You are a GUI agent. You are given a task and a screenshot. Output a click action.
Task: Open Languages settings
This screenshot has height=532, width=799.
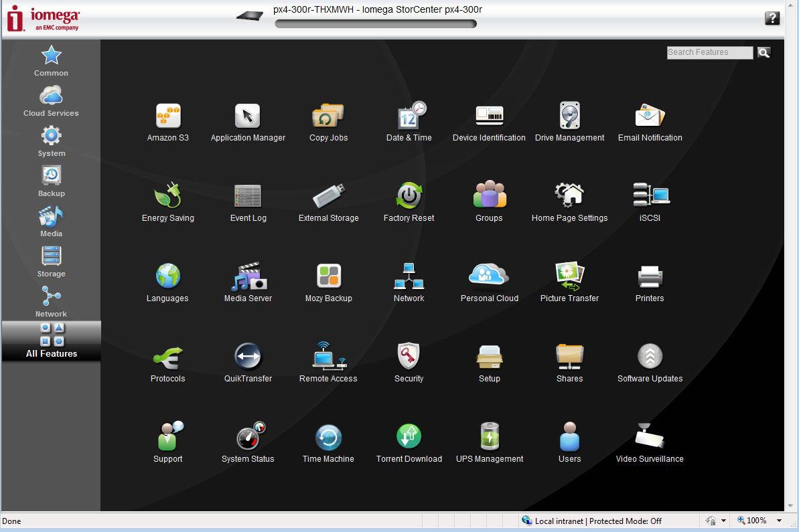click(167, 283)
